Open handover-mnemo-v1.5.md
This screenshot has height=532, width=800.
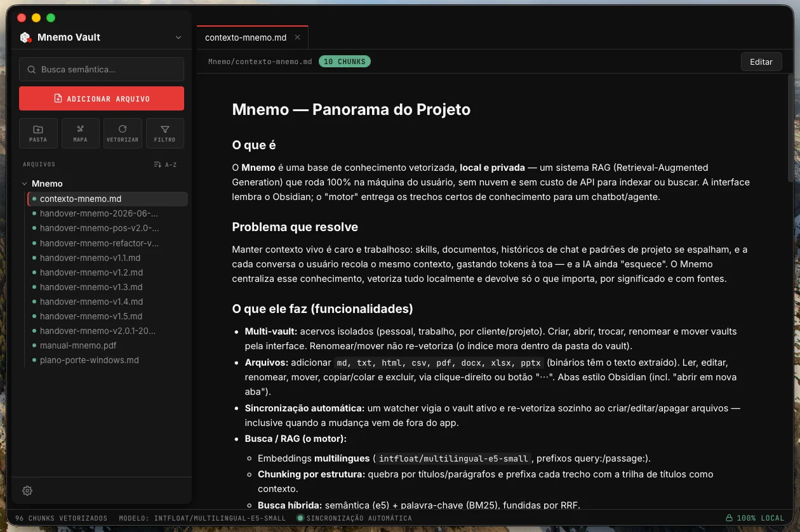click(x=108, y=316)
